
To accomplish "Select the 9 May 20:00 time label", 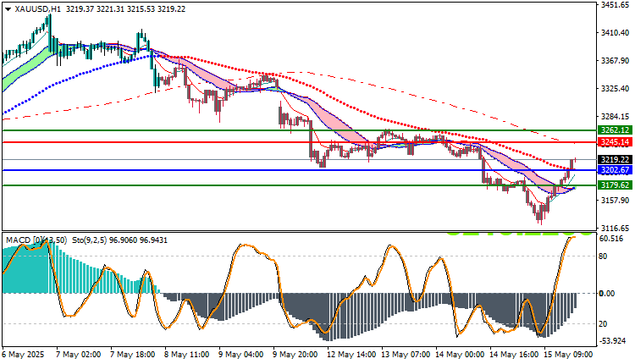I will pyautogui.click(x=295, y=355).
